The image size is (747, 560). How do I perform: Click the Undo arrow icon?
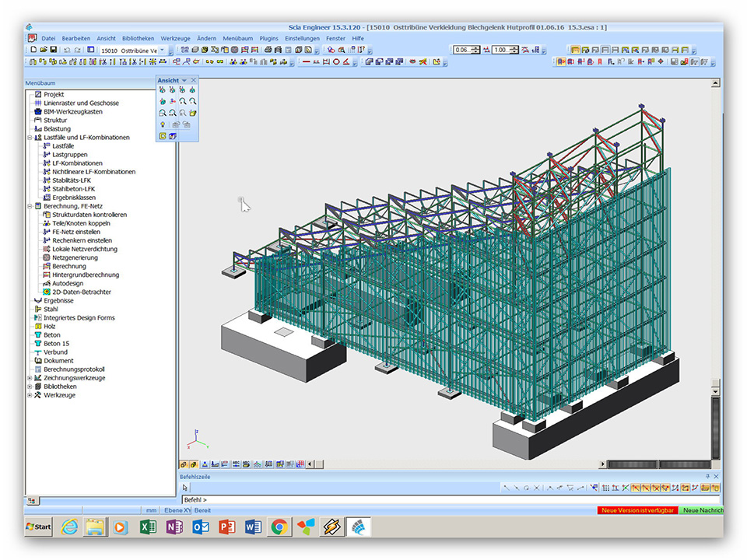tap(67, 50)
